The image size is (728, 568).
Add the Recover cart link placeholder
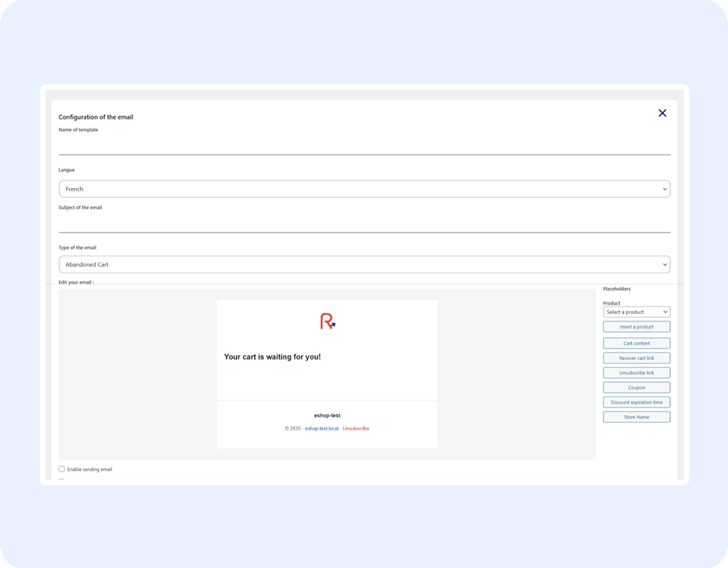click(636, 358)
